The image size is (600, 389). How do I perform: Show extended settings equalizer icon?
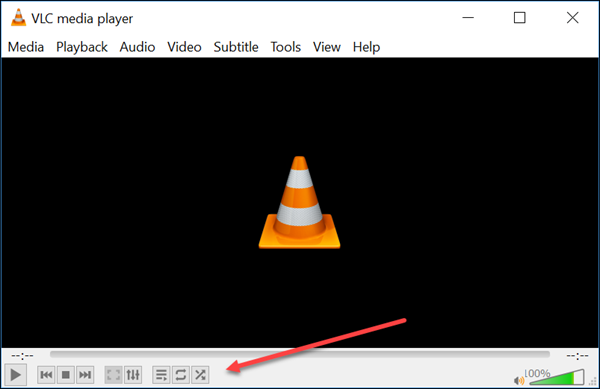pyautogui.click(x=133, y=375)
